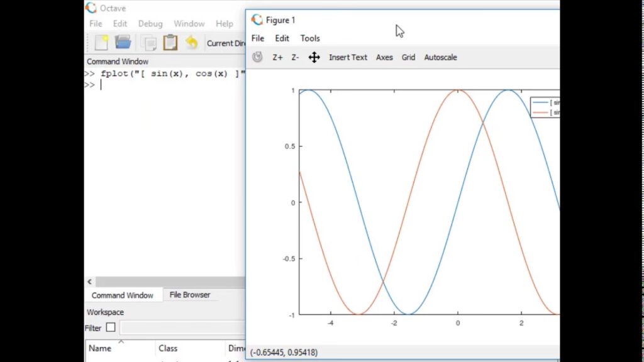Click the Autoscale button
The height and width of the screenshot is (362, 644).
click(x=440, y=57)
